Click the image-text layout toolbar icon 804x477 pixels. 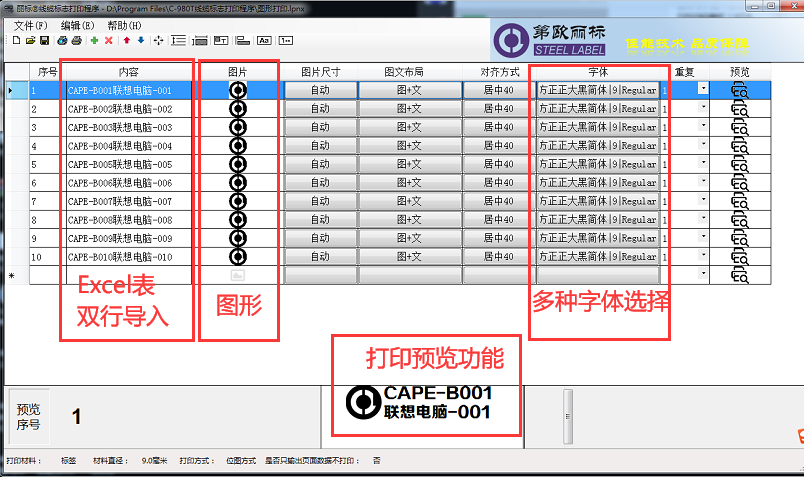221,41
